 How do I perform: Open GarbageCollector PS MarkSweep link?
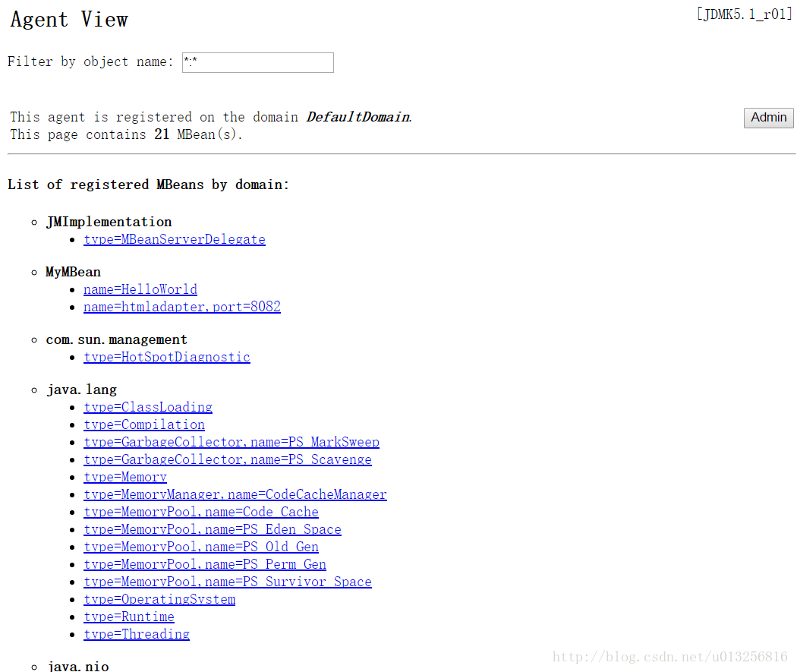[x=232, y=442]
